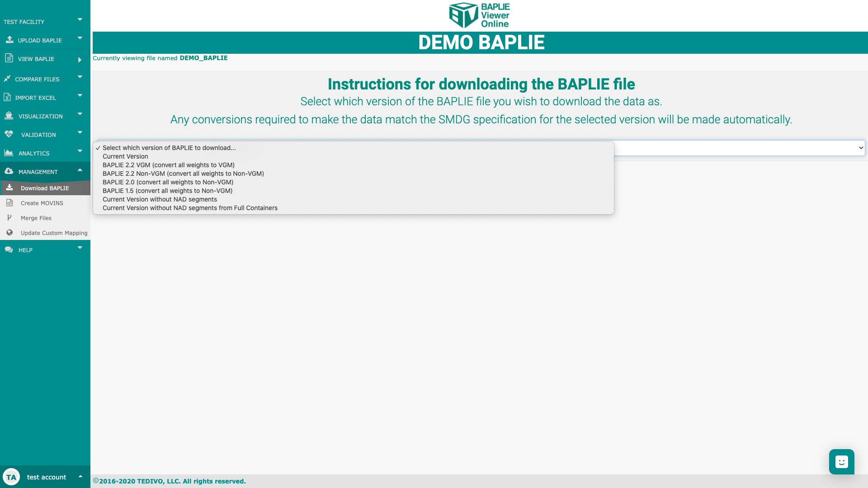Expand the Test Facility dropdown arrow
Image resolution: width=868 pixels, height=488 pixels.
[80, 19]
